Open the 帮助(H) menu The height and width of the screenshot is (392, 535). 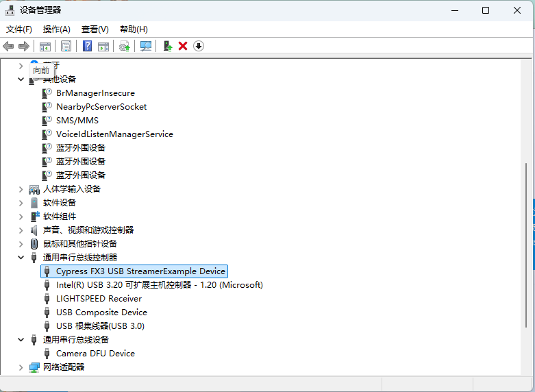134,29
